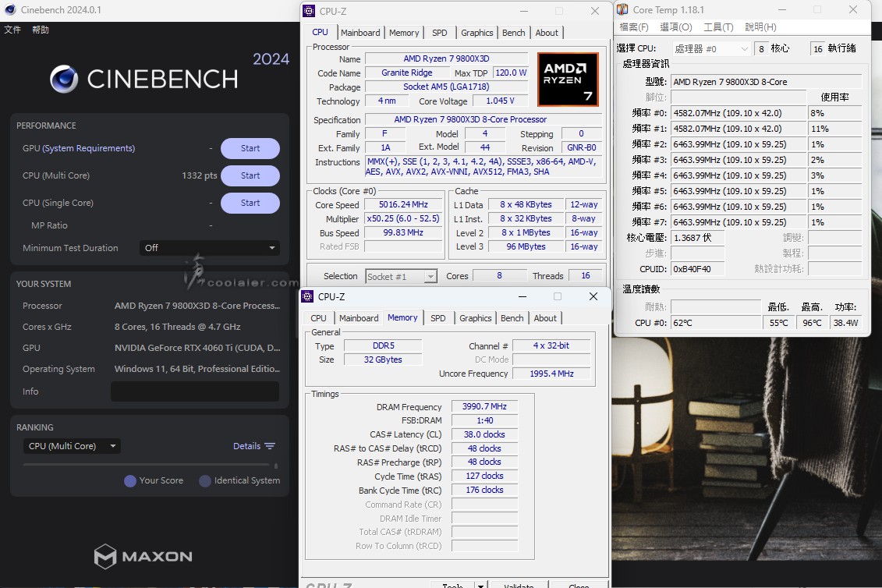Expand the CPU (Multi Core) ranking dropdown
Screen dimensions: 882x588
(72, 446)
